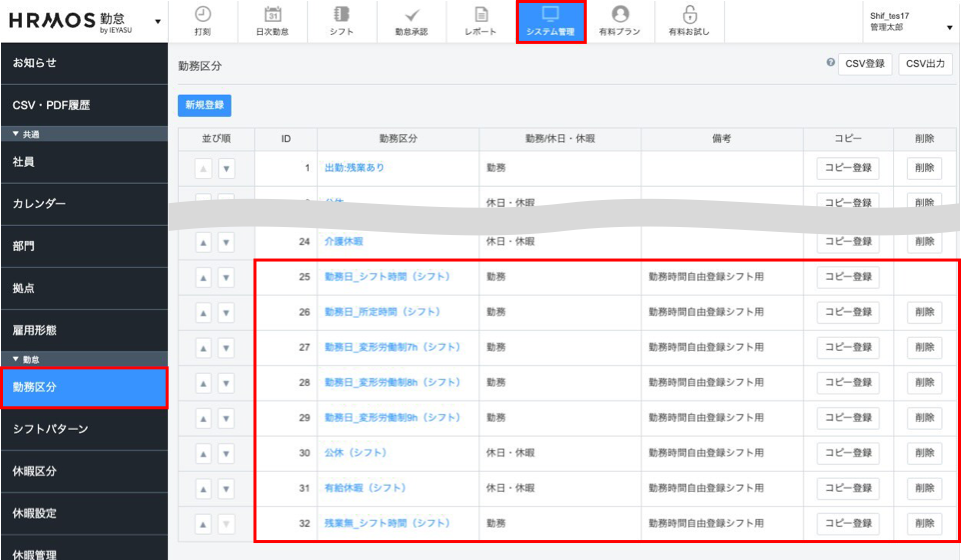Image resolution: width=961 pixels, height=560 pixels.
Task: Open the 有料お試し lock icon
Action: [690, 15]
